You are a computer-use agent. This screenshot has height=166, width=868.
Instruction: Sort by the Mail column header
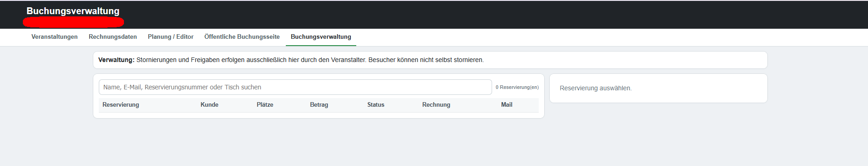click(x=507, y=105)
